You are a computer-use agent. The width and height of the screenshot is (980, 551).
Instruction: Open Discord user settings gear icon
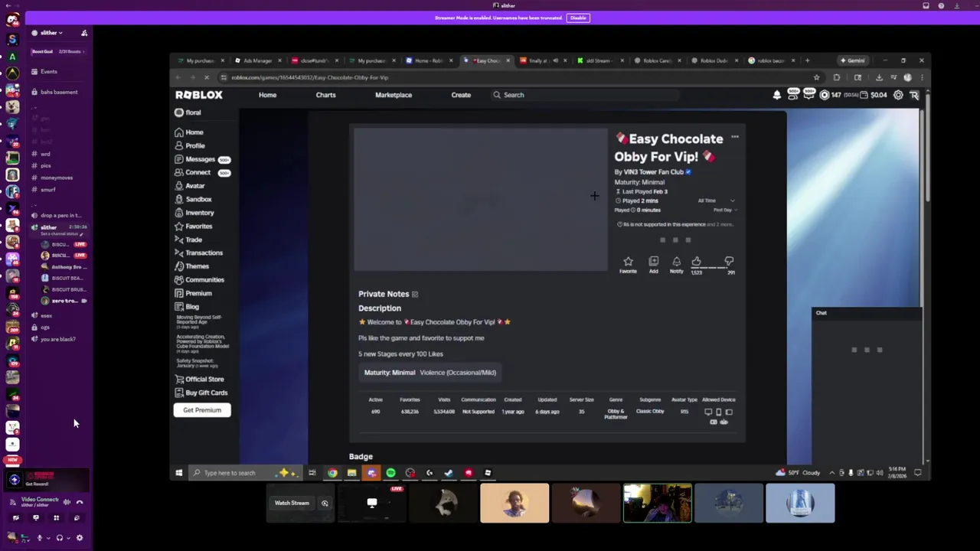point(79,538)
